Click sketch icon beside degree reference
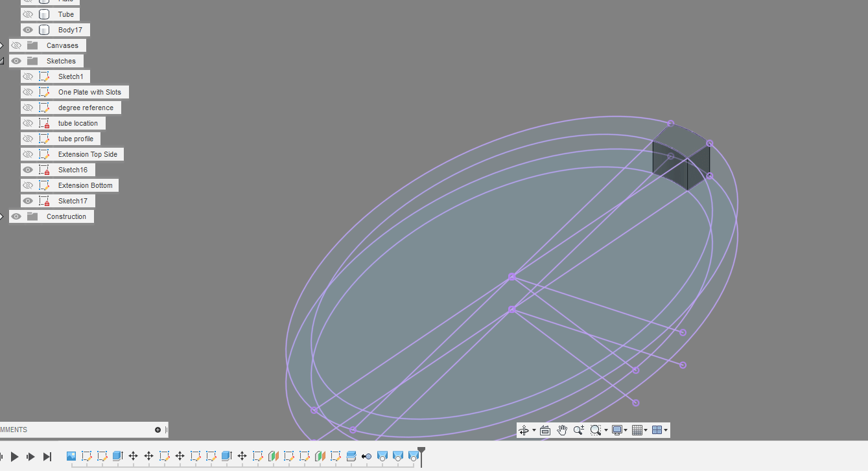Image resolution: width=868 pixels, height=471 pixels. tap(44, 108)
